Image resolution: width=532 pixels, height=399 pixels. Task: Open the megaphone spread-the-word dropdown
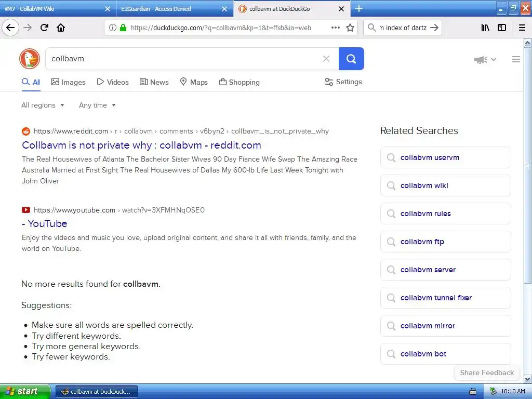485,60
